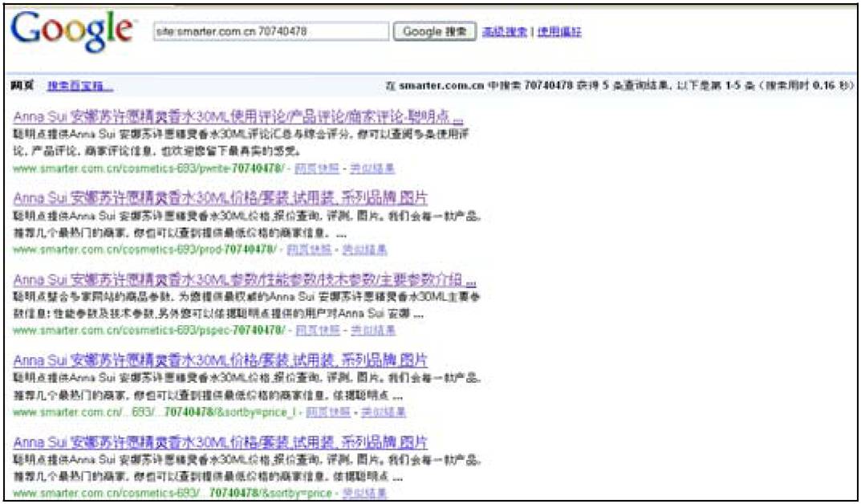Click the green URL ending prod-70740478/
This screenshot has height=504, width=861.
pos(144,250)
